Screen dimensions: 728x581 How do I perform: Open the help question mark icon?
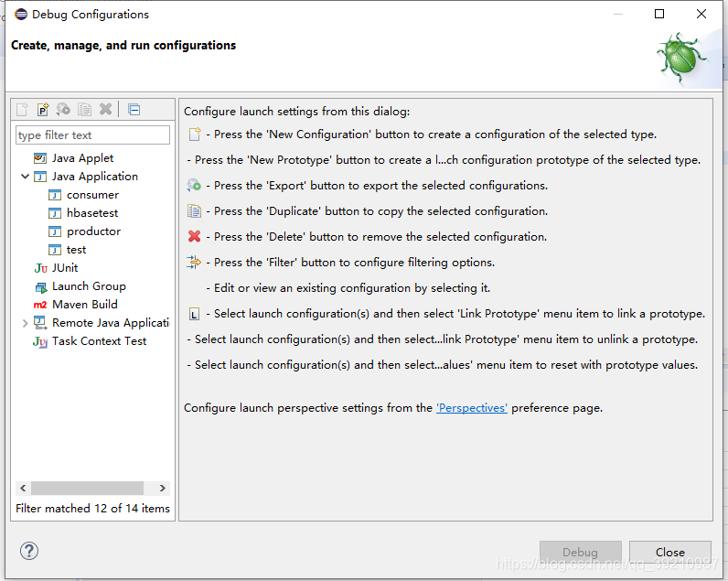click(x=29, y=551)
